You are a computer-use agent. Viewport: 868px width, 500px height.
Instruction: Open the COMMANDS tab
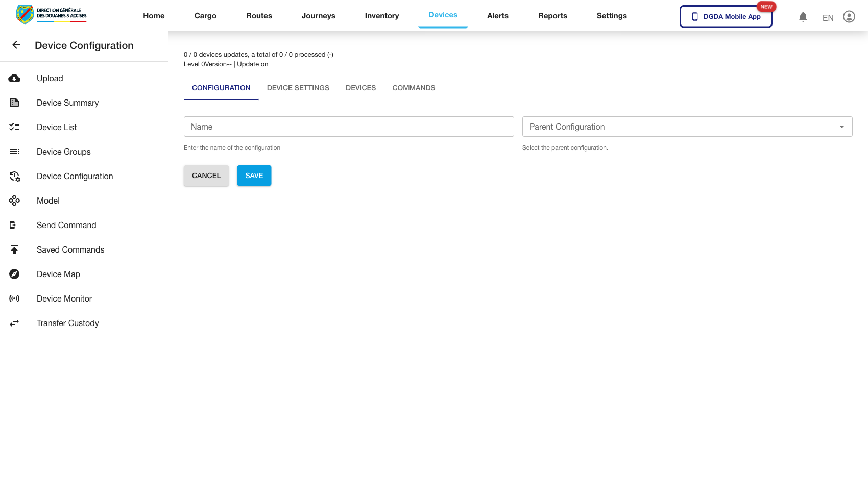(x=414, y=88)
